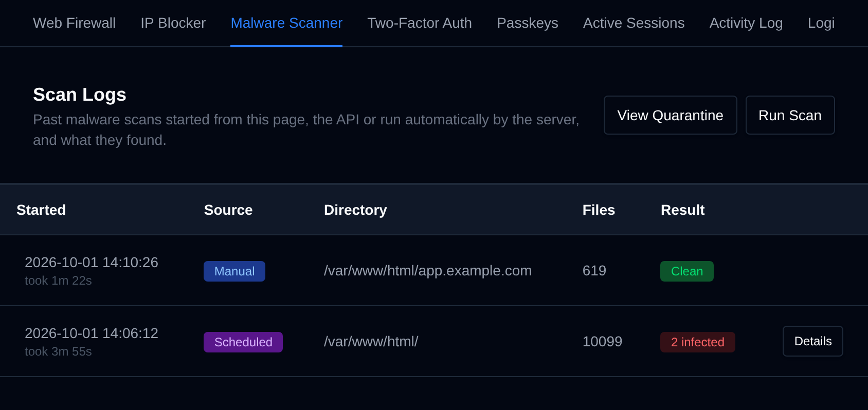Image resolution: width=868 pixels, height=410 pixels.
Task: Click the Scan Logs heading
Action: [80, 95]
